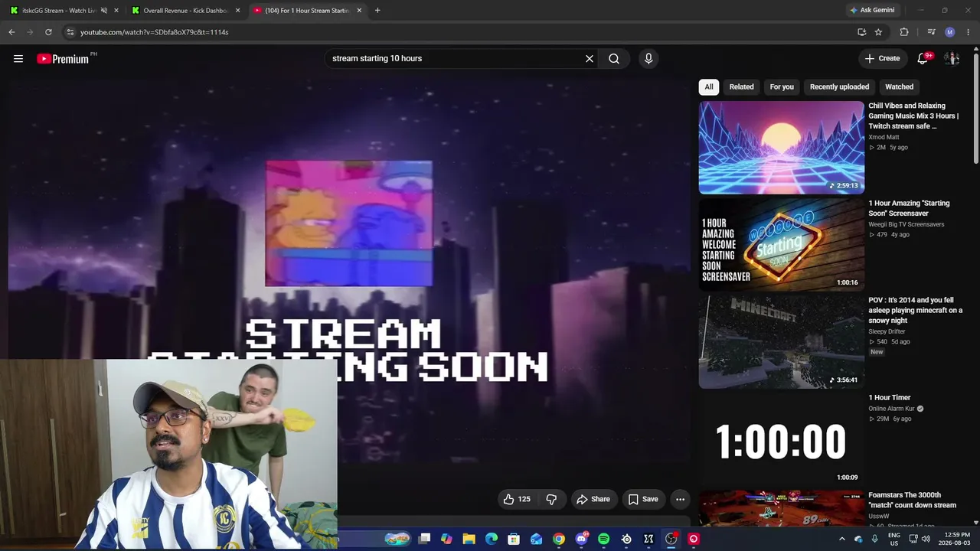Select the Related filter chip
This screenshot has height=551, width=980.
pyautogui.click(x=741, y=86)
